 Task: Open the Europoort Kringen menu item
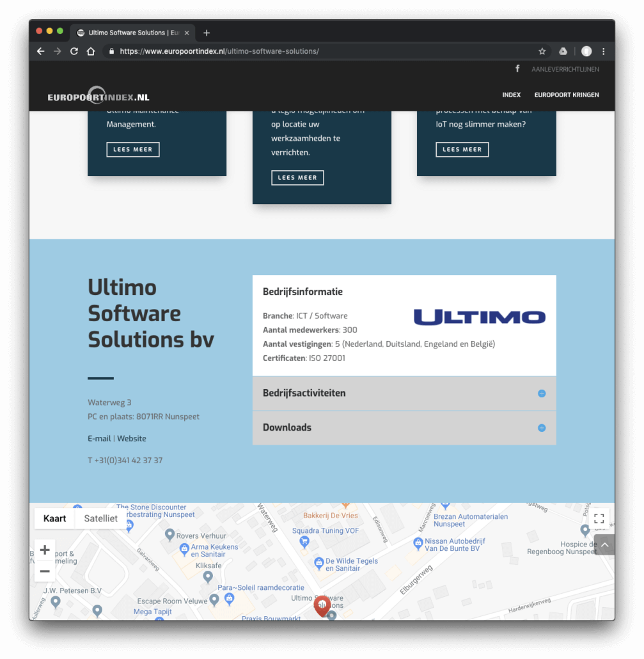pyautogui.click(x=566, y=95)
